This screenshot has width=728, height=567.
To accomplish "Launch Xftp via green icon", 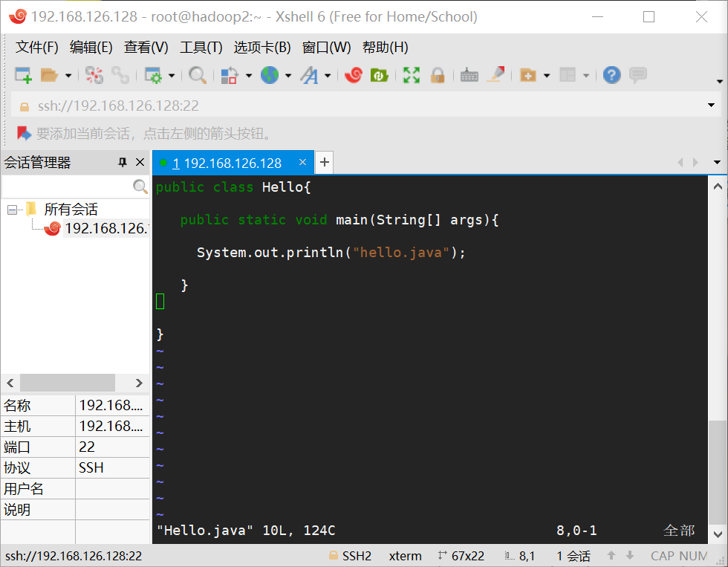I will 380,75.
